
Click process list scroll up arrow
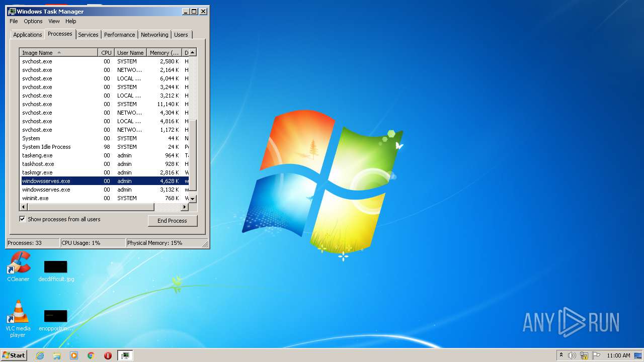[192, 52]
